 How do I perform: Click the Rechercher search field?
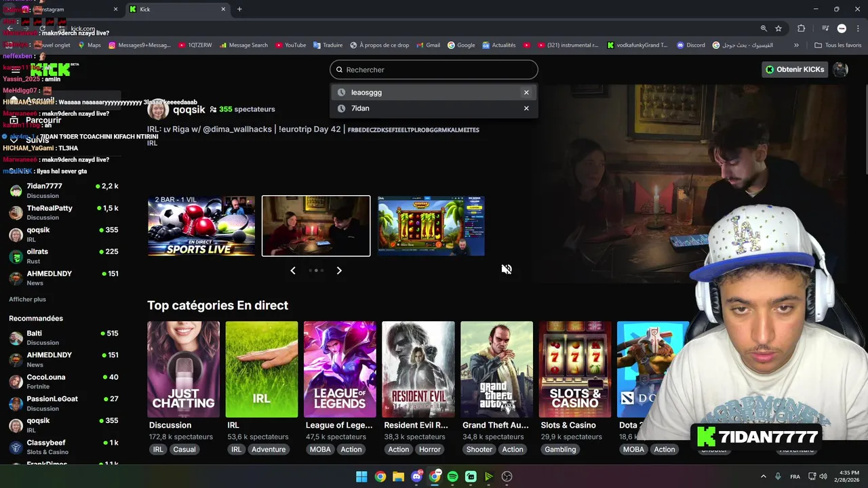pyautogui.click(x=434, y=70)
